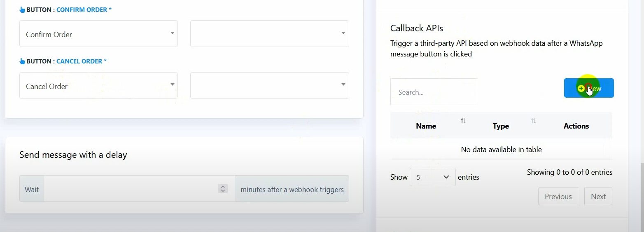Open the Confirm Order dropdown
Screen dimensions: 644x232
click(98, 34)
